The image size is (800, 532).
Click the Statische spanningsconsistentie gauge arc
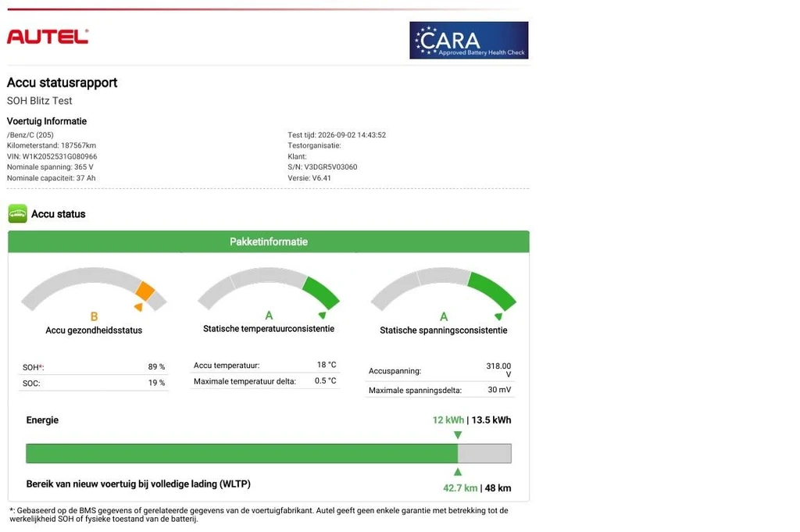[x=444, y=289]
